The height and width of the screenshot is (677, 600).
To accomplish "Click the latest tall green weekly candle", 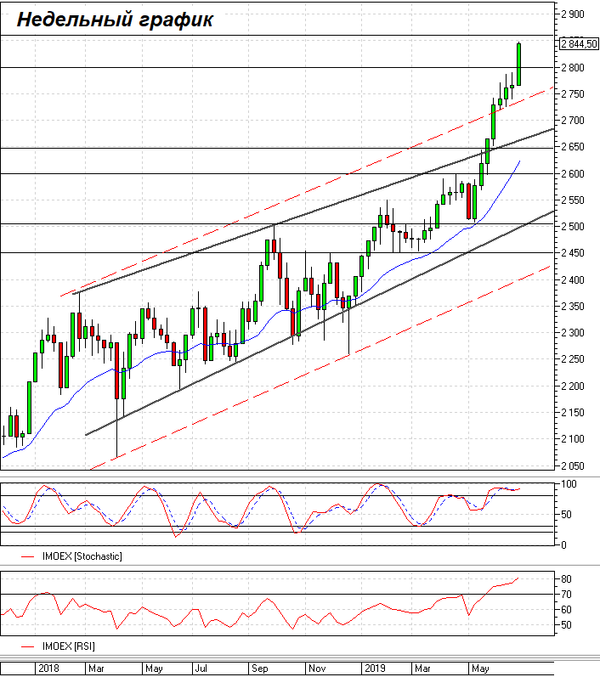I will [519, 64].
